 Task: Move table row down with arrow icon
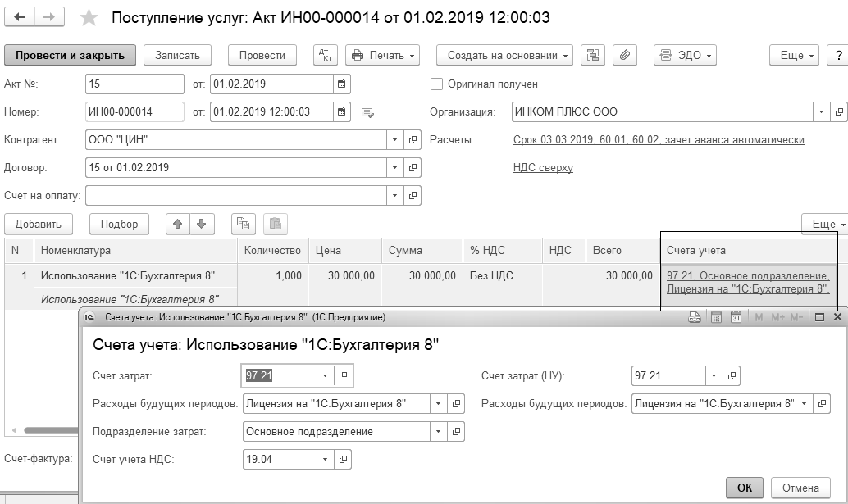tap(202, 224)
